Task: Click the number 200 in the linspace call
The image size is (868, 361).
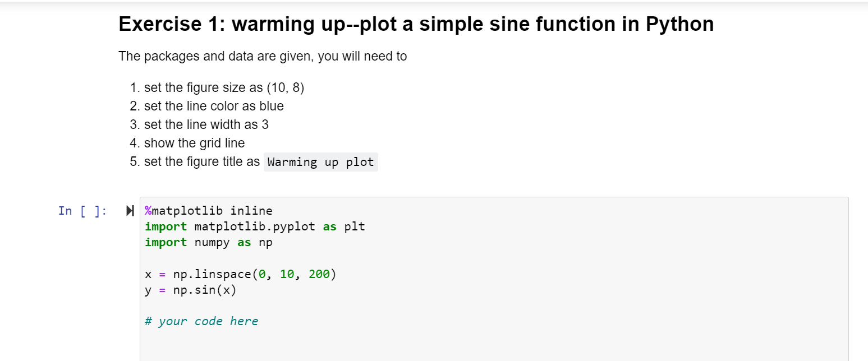Action: pyautogui.click(x=319, y=274)
